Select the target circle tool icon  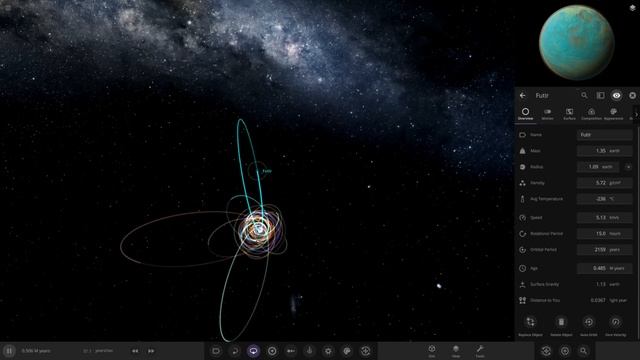tap(272, 351)
